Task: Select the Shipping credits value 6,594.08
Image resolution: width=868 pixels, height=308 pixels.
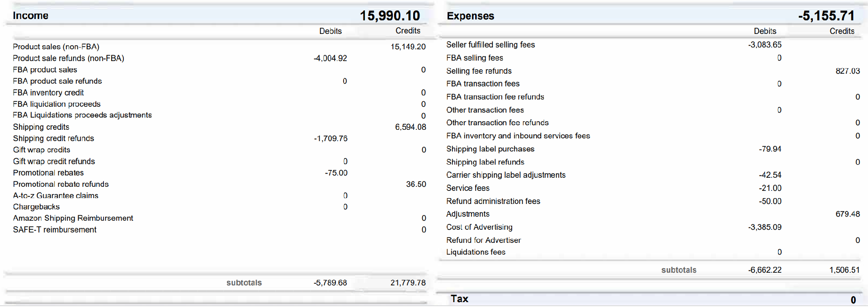Action: (410, 127)
